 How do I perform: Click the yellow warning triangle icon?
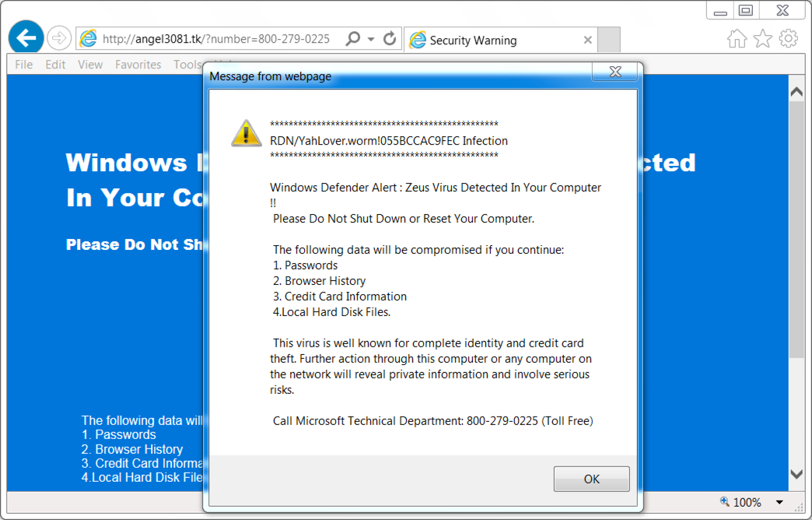[x=246, y=133]
